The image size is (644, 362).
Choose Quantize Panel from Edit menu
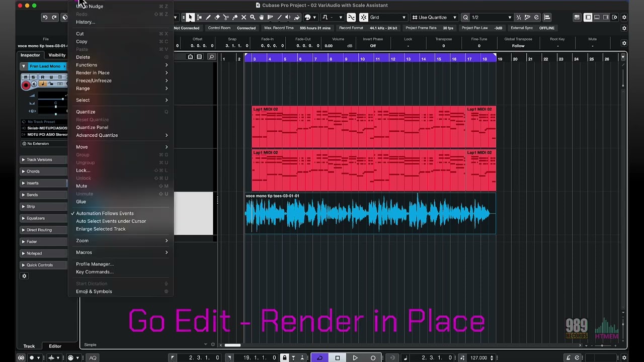click(121, 127)
